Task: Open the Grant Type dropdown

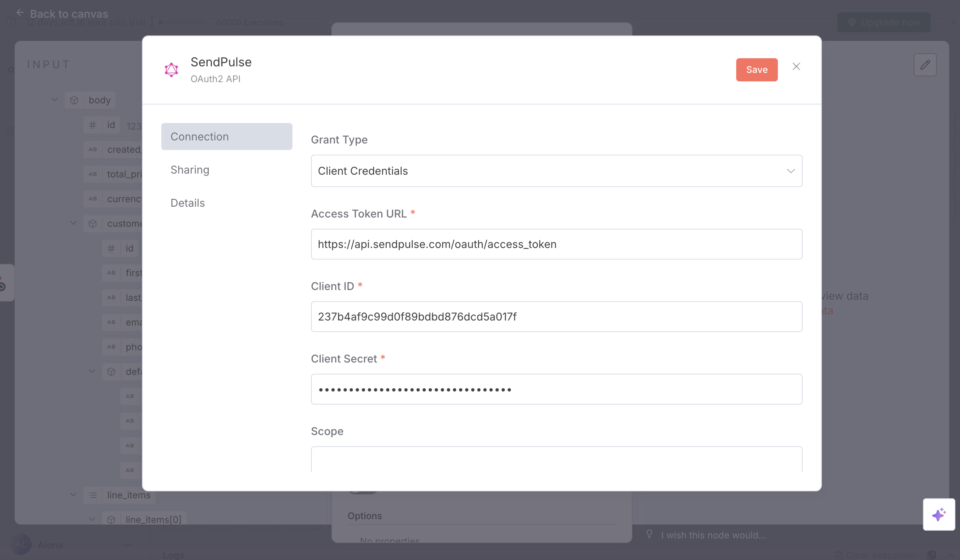Action: tap(556, 171)
